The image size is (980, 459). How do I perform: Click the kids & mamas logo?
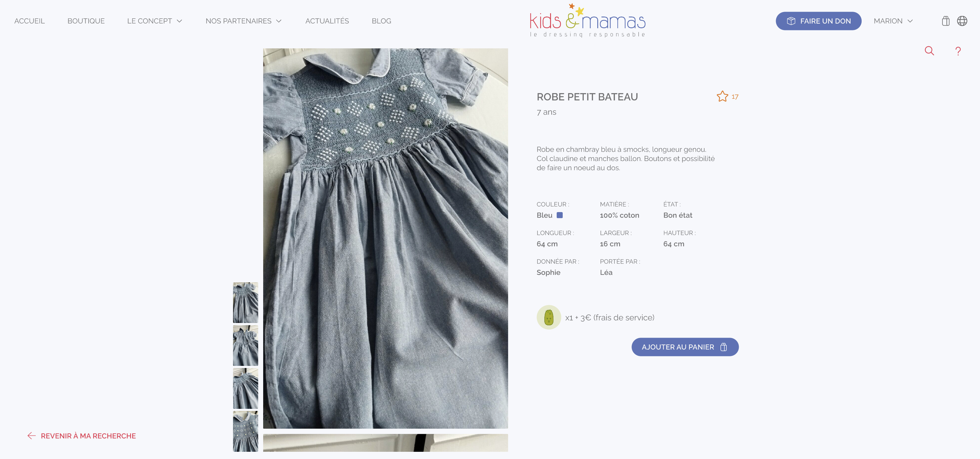click(587, 21)
